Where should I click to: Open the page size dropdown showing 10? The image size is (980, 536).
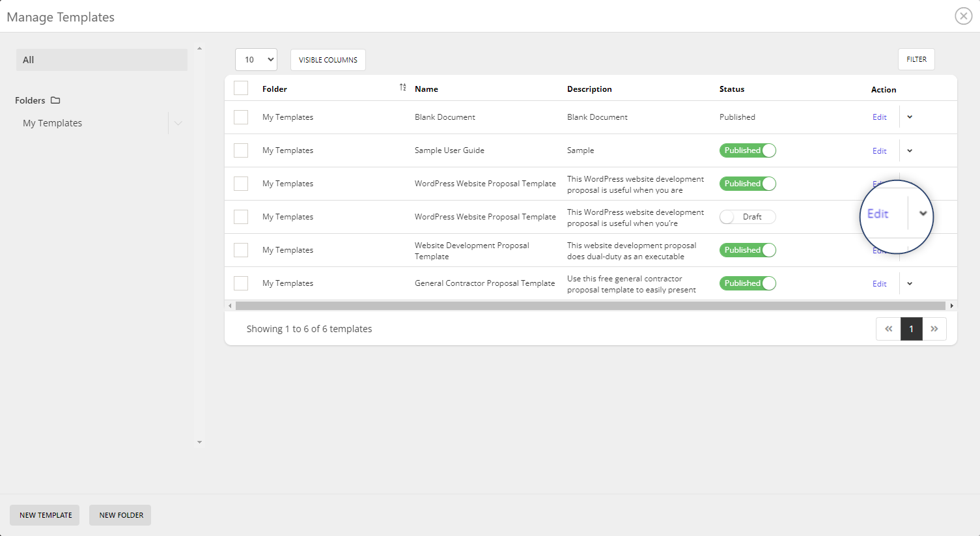(256, 59)
